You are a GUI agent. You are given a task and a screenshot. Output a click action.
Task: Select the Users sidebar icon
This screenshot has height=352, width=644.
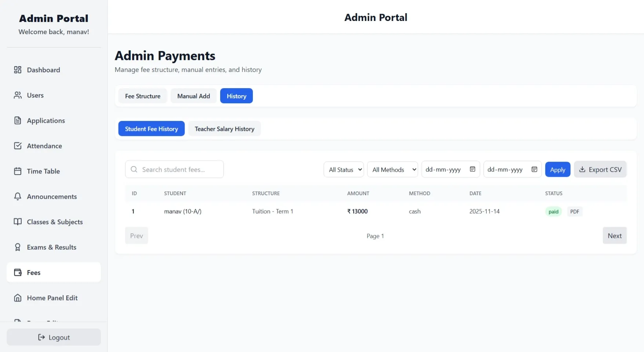pyautogui.click(x=18, y=95)
